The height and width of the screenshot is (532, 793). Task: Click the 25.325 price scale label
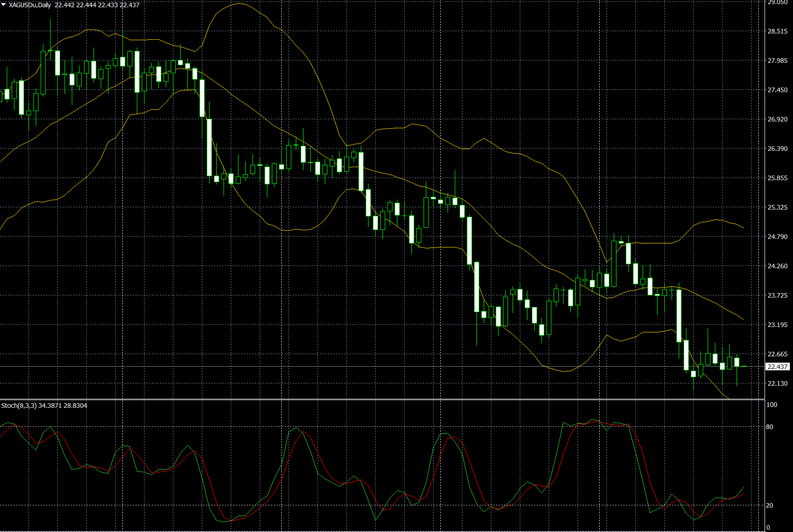(x=778, y=207)
